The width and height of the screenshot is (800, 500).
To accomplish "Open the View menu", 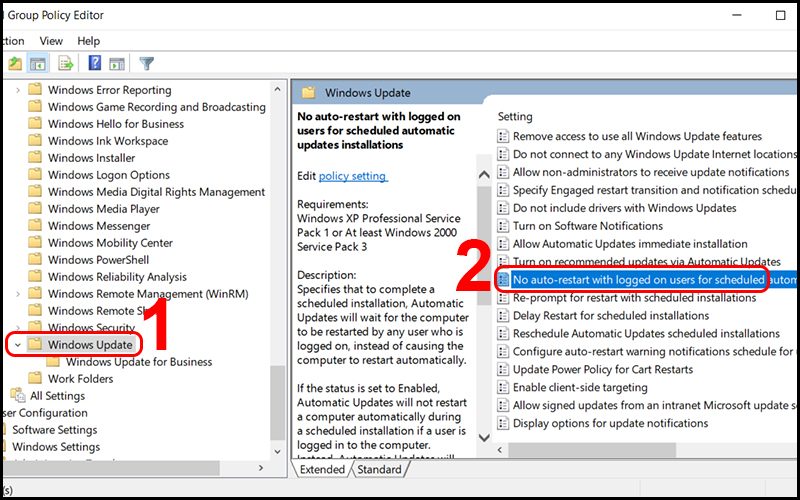I will pyautogui.click(x=51, y=41).
